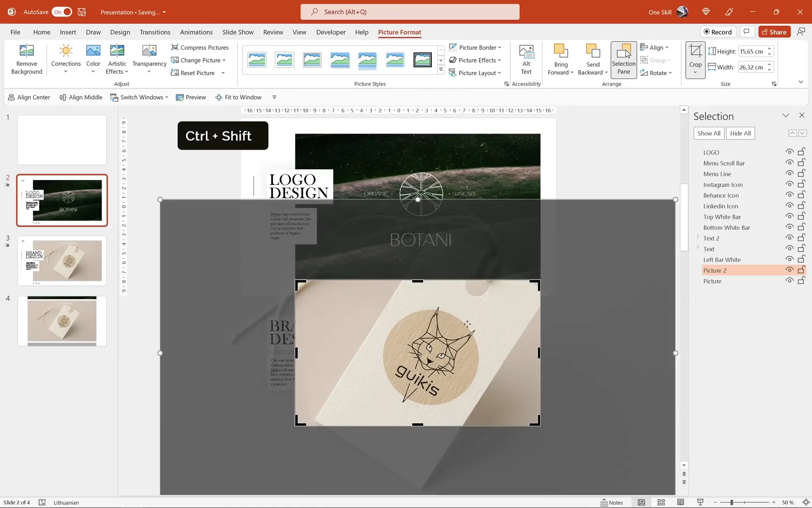Select slide 3 thumbnail

coord(62,261)
